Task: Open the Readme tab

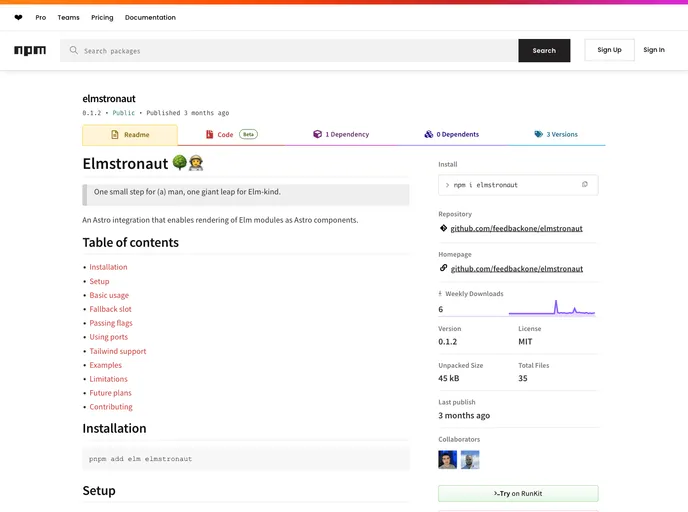Action: [x=130, y=135]
